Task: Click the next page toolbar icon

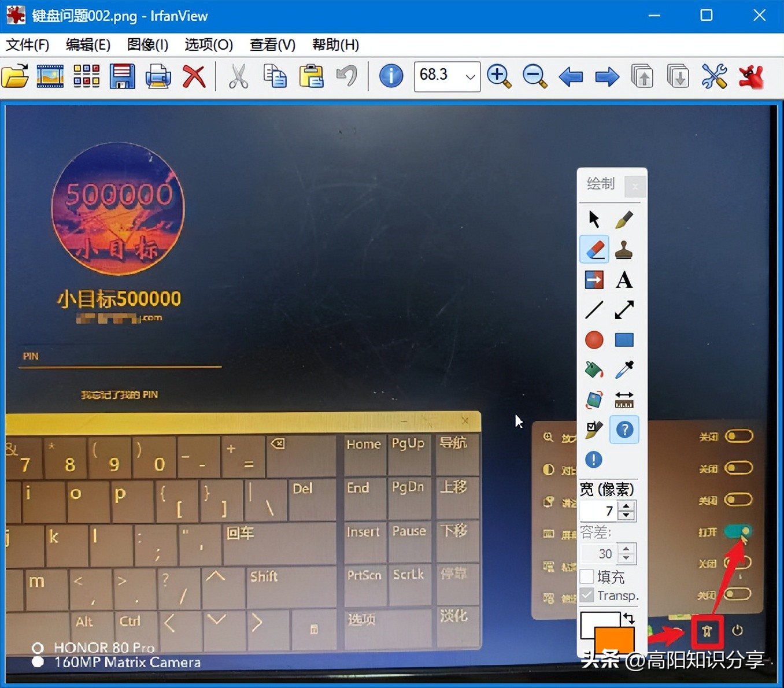Action: click(678, 76)
